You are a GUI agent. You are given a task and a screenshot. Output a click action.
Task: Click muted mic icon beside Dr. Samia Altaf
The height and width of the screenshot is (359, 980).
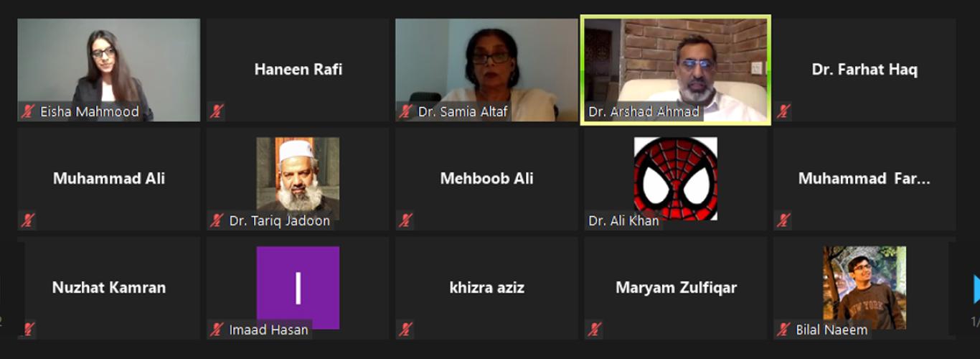click(x=406, y=111)
